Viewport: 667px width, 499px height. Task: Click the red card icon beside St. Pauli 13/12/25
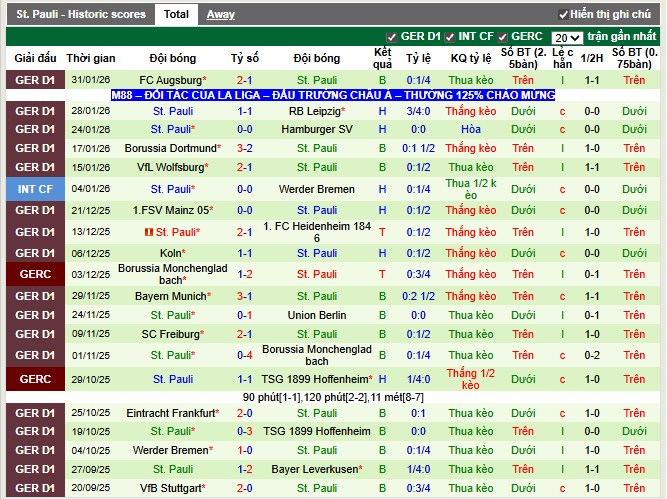(148, 232)
